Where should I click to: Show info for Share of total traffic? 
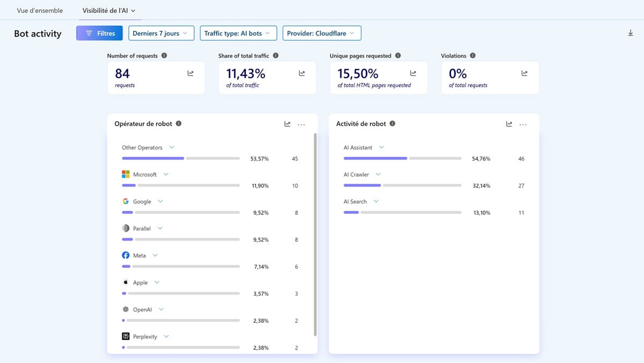click(x=275, y=56)
